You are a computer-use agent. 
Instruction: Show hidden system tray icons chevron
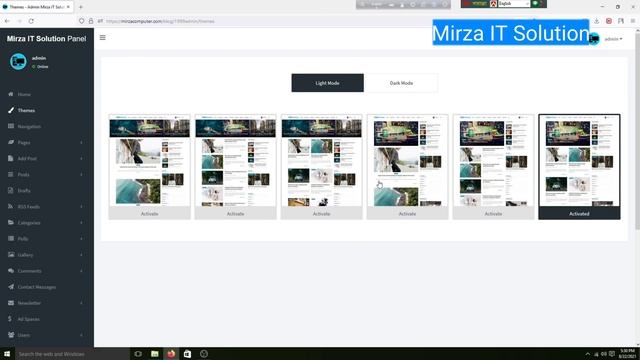click(587, 354)
